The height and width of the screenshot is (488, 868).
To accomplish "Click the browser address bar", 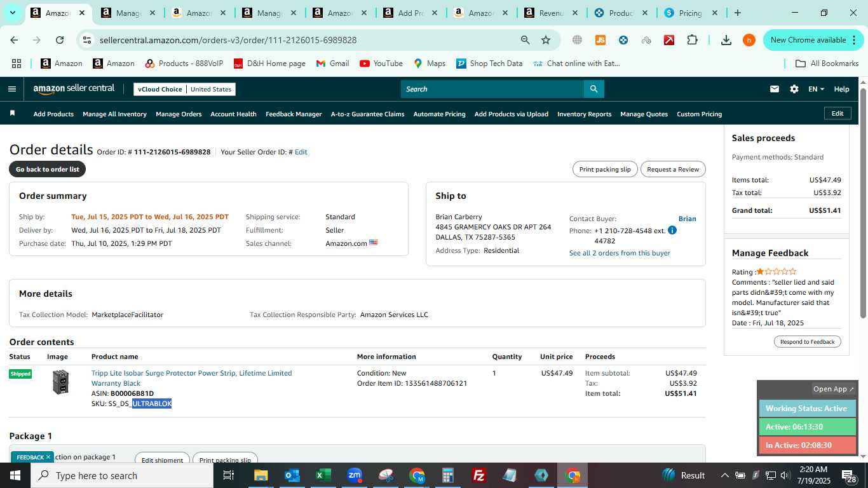I will pyautogui.click(x=305, y=40).
